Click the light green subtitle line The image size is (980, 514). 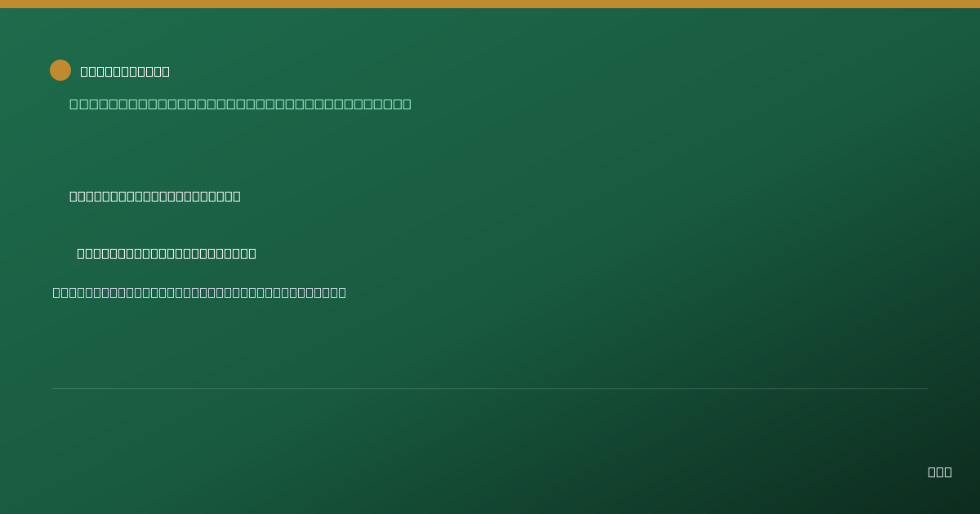tap(240, 104)
